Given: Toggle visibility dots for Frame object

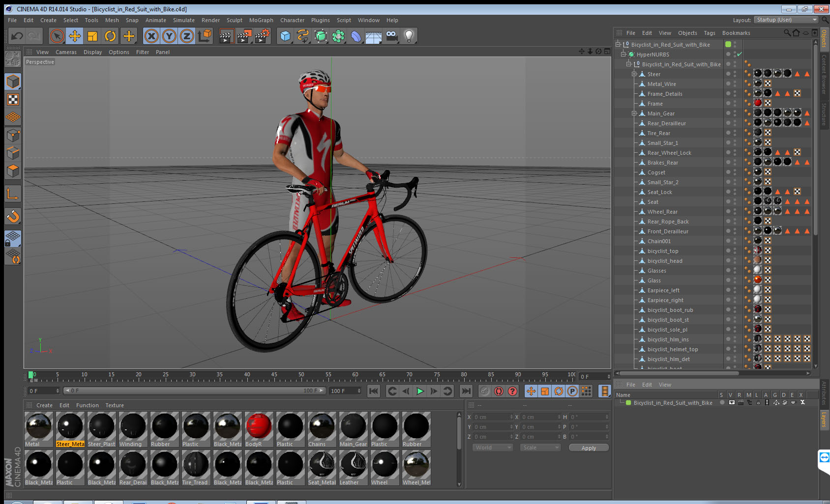Looking at the screenshot, I should tap(735, 104).
